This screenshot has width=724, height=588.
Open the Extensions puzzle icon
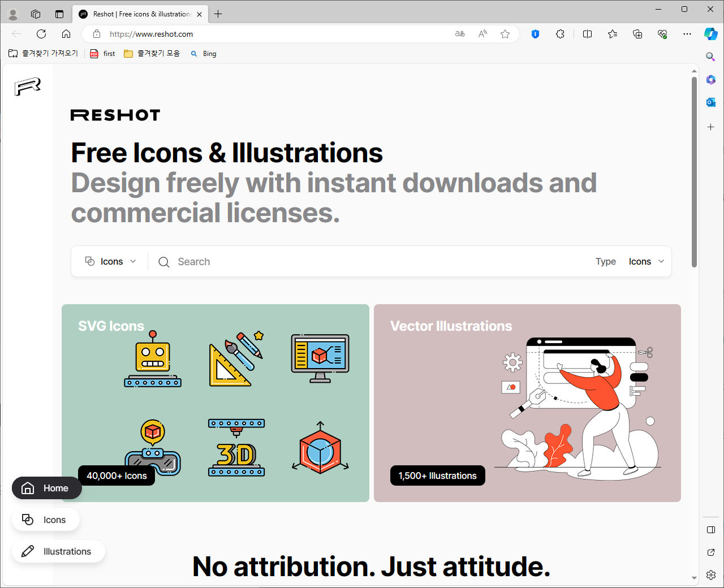click(560, 34)
